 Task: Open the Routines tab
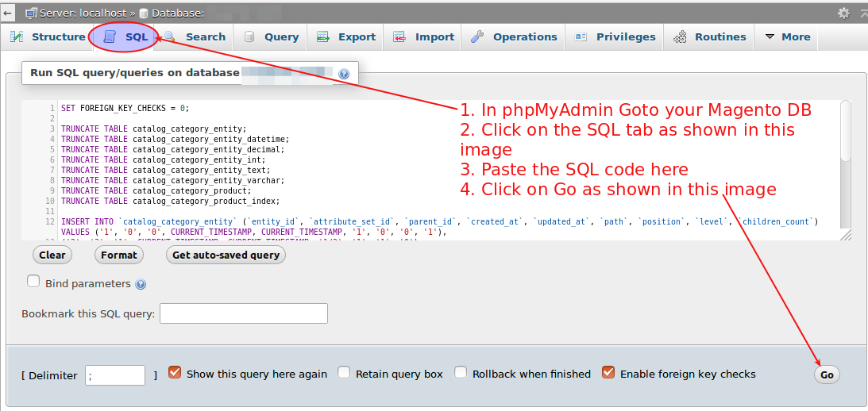710,37
